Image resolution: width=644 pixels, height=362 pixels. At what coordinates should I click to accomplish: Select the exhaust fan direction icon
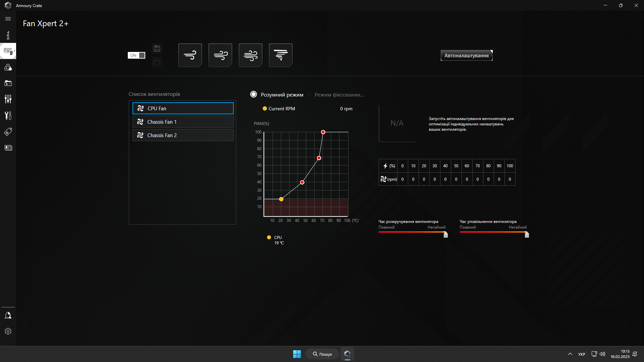coord(280,55)
